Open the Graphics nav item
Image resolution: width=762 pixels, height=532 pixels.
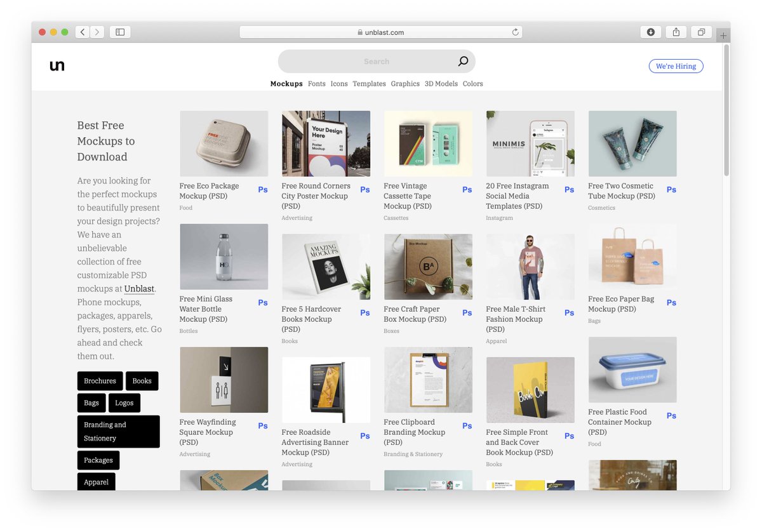[x=405, y=84]
